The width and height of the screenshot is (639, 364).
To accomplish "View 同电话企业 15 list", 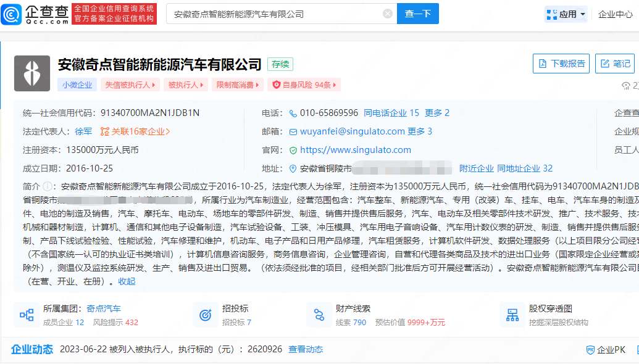I will click(391, 113).
